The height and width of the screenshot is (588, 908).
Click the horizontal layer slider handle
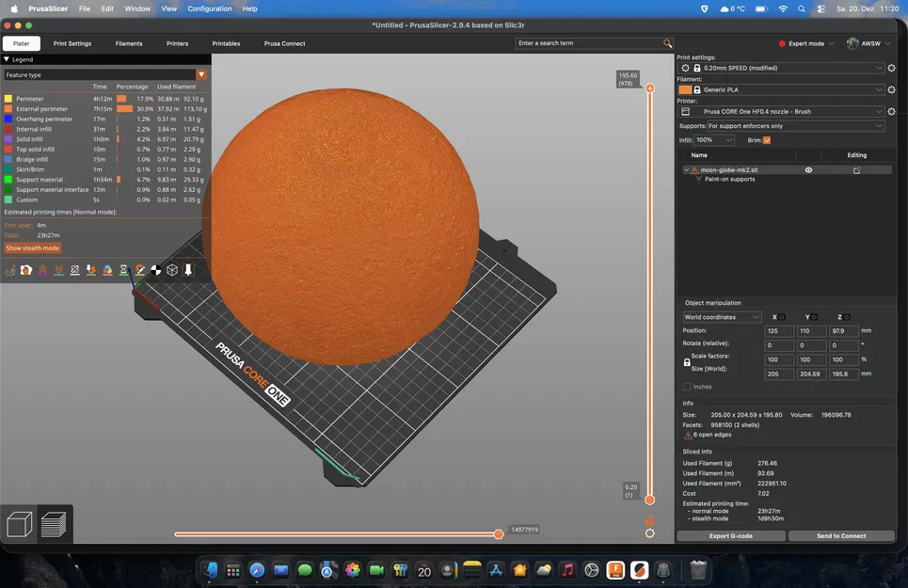[499, 533]
